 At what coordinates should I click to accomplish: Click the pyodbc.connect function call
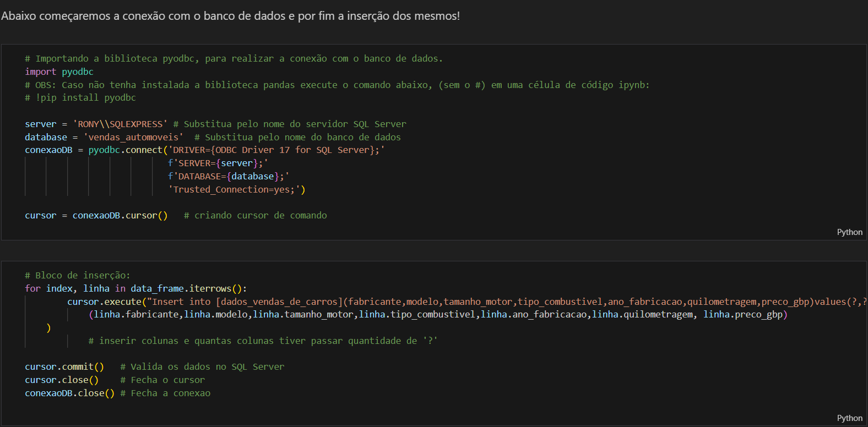(126, 150)
